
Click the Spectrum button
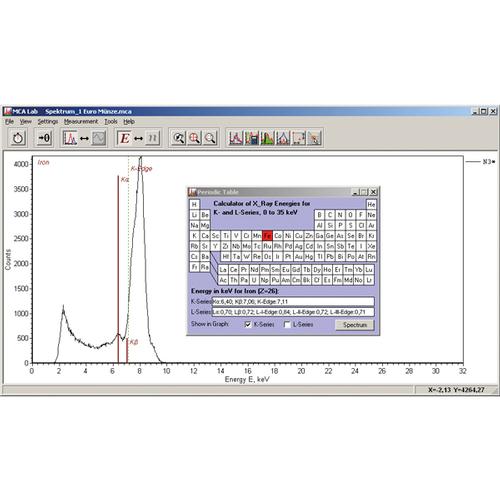coord(355,325)
